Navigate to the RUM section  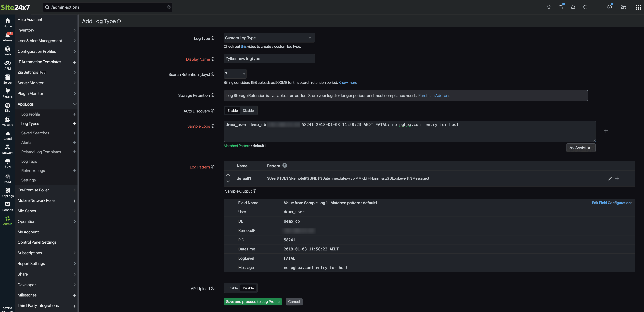[7, 178]
